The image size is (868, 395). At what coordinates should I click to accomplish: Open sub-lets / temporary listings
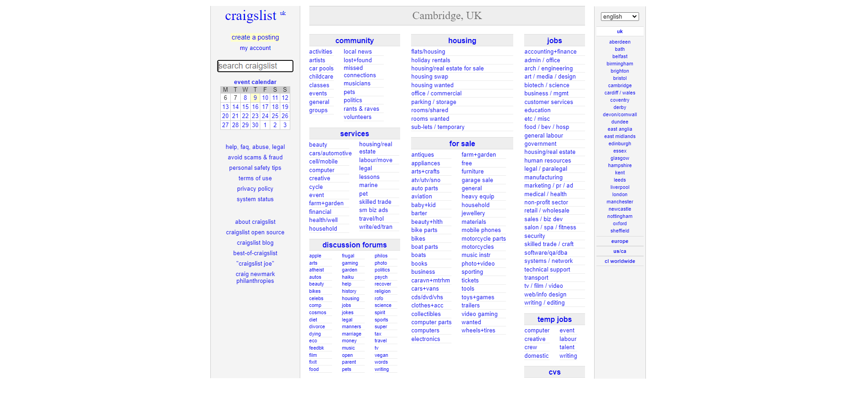(438, 127)
